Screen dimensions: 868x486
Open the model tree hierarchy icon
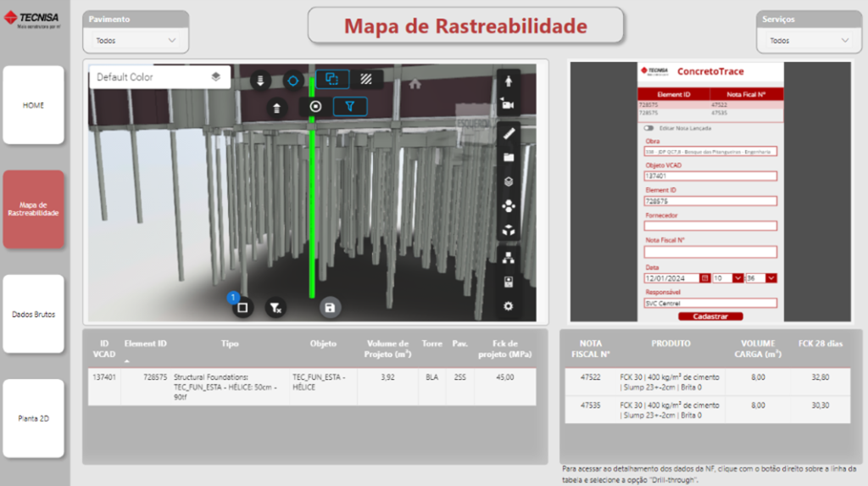pyautogui.click(x=509, y=257)
